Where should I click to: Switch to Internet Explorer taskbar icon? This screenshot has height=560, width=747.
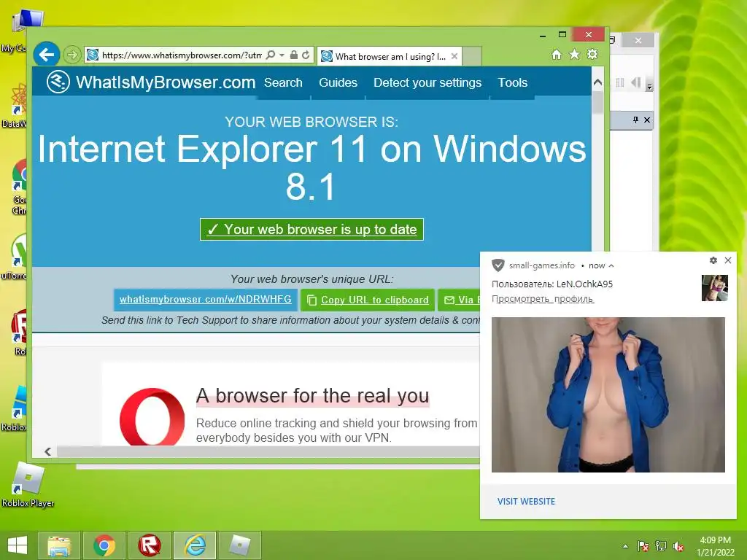pos(195,545)
